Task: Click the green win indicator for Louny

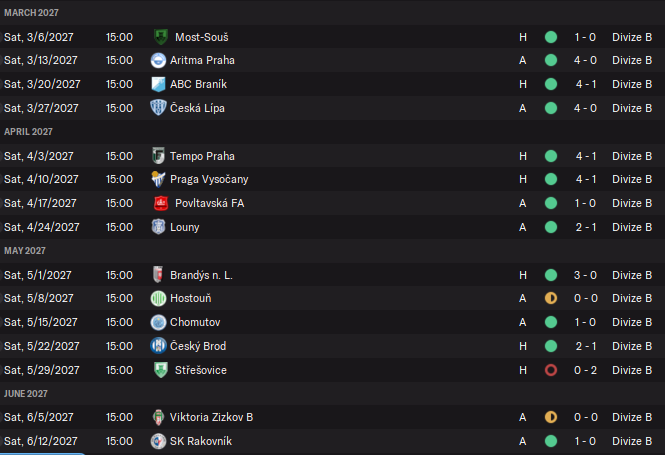Action: (x=550, y=227)
